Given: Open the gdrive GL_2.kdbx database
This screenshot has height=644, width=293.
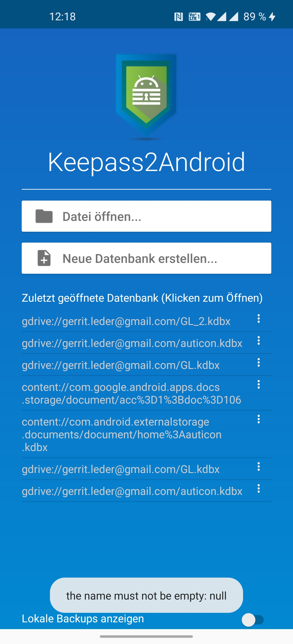Looking at the screenshot, I should (x=126, y=321).
